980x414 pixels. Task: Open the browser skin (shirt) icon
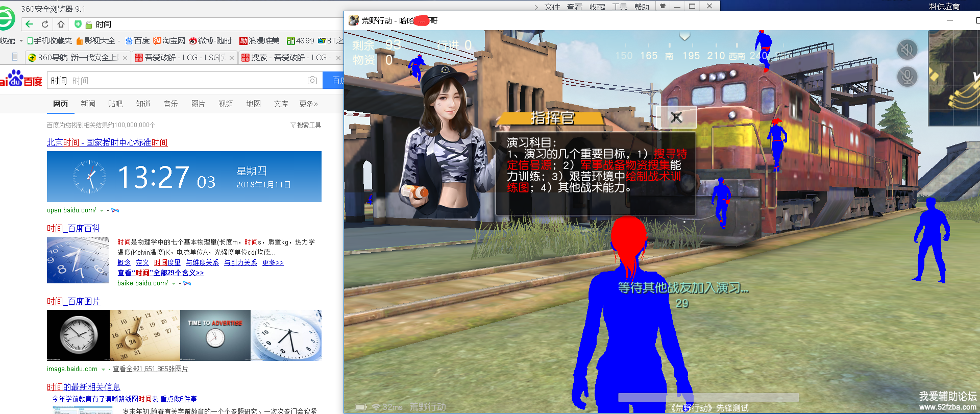(663, 6)
